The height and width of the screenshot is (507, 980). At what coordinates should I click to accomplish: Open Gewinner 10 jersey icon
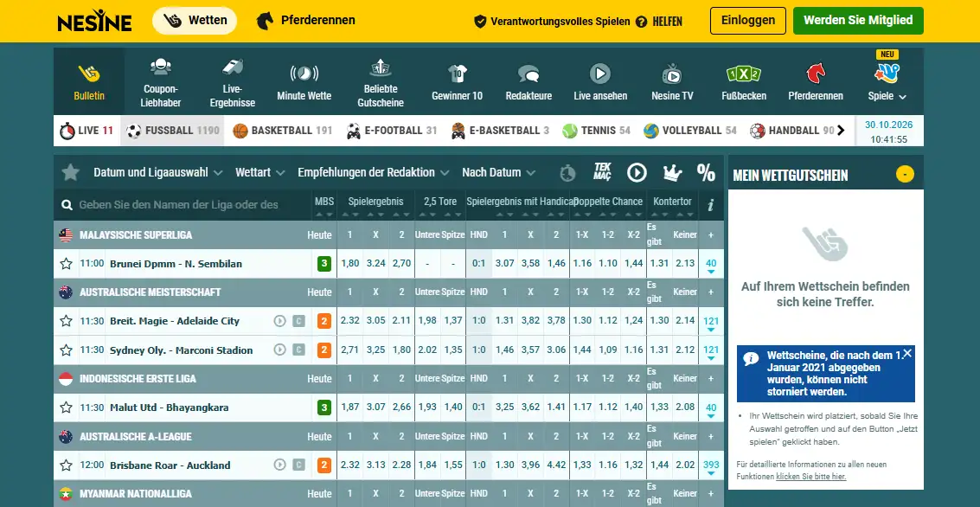click(x=458, y=74)
